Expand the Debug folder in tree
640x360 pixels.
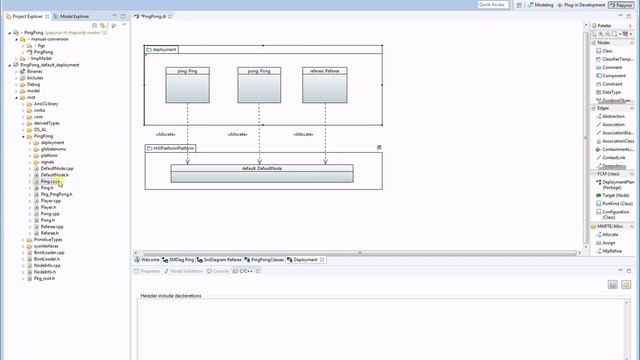click(x=17, y=84)
